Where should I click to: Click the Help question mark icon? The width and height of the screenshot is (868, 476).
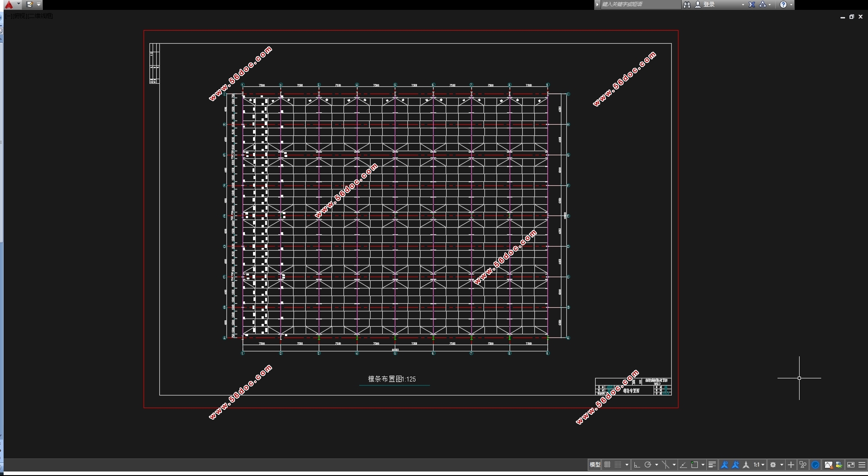click(x=783, y=4)
